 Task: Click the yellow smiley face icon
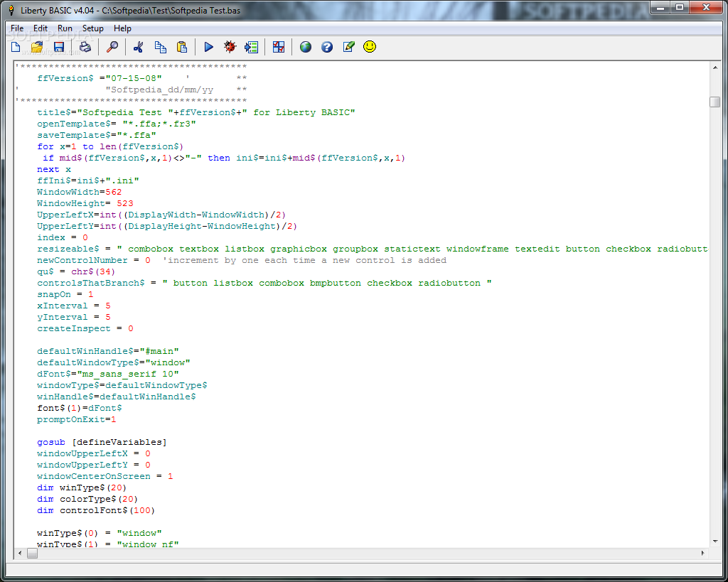(370, 47)
